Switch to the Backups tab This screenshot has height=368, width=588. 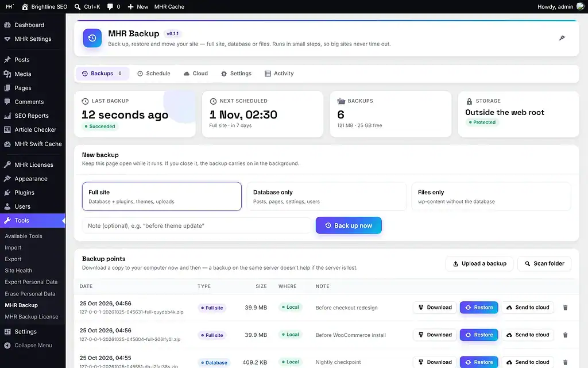102,74
